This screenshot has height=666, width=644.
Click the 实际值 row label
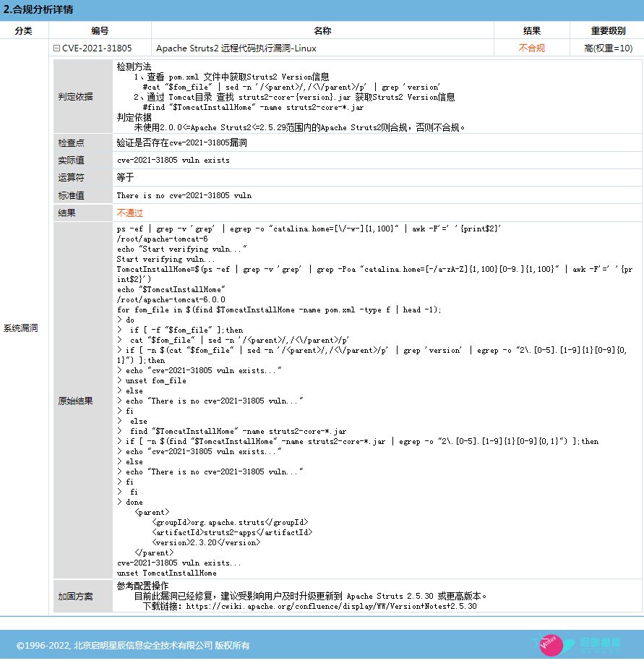click(x=71, y=161)
